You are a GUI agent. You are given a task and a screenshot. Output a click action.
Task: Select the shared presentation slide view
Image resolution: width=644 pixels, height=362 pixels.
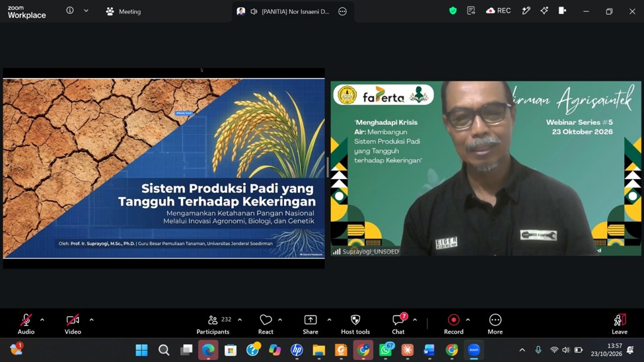point(164,168)
